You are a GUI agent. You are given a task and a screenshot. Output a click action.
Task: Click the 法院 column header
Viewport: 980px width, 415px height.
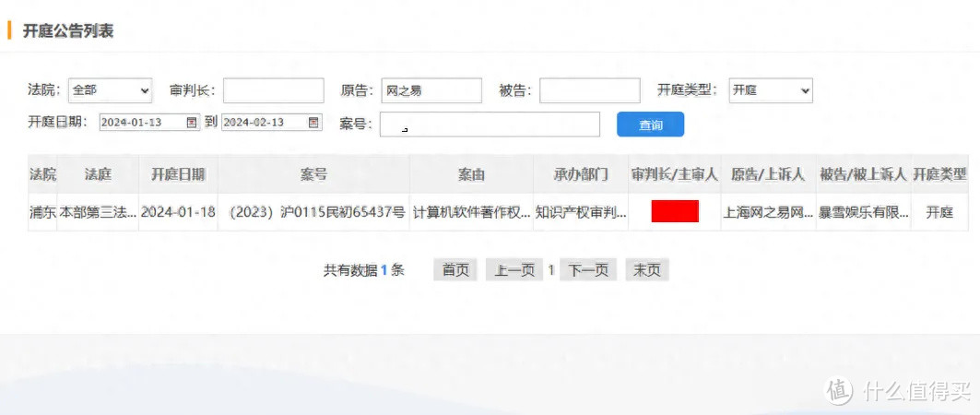[42, 174]
